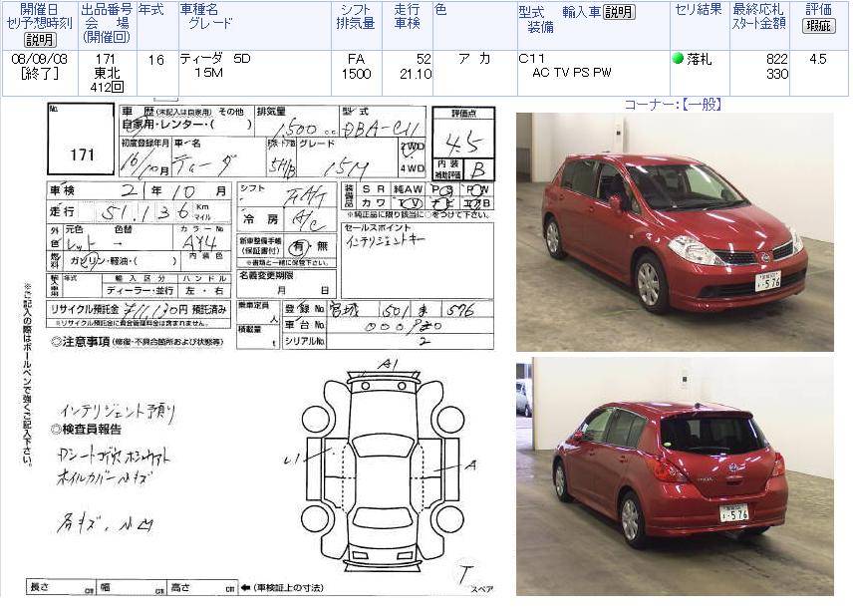Click the 落札 result text
Screen dimensions: 853x616
coord(700,59)
